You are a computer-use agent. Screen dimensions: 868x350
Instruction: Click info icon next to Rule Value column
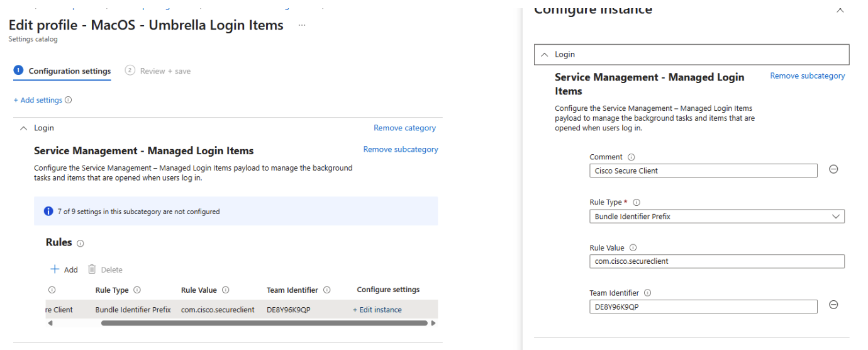[226, 290]
